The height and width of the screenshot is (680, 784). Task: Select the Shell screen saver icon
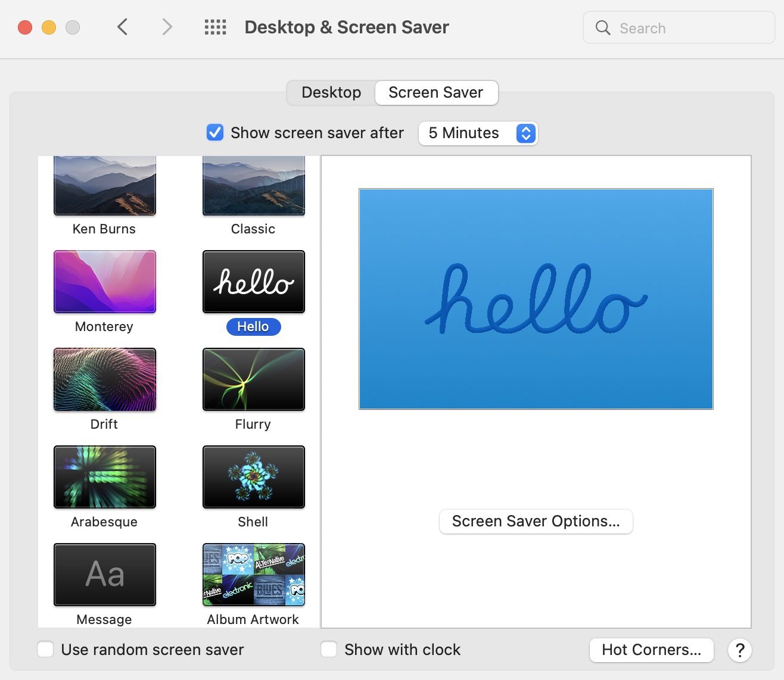(x=254, y=477)
